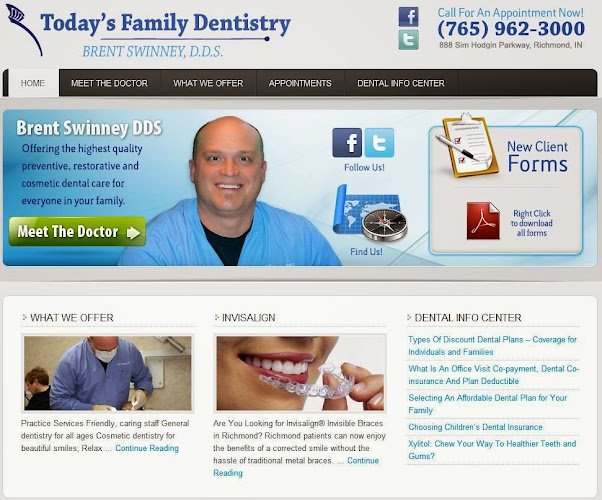Open the Facebook icon in the header
This screenshot has width=602, height=500.
408,17
